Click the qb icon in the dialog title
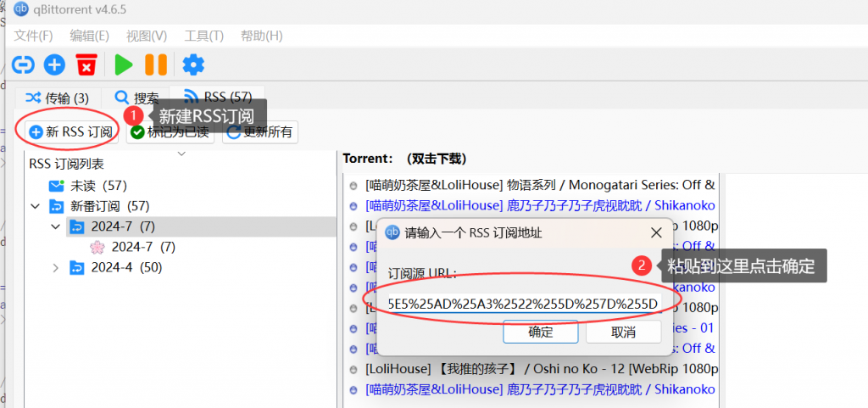The image size is (868, 408). (x=392, y=232)
